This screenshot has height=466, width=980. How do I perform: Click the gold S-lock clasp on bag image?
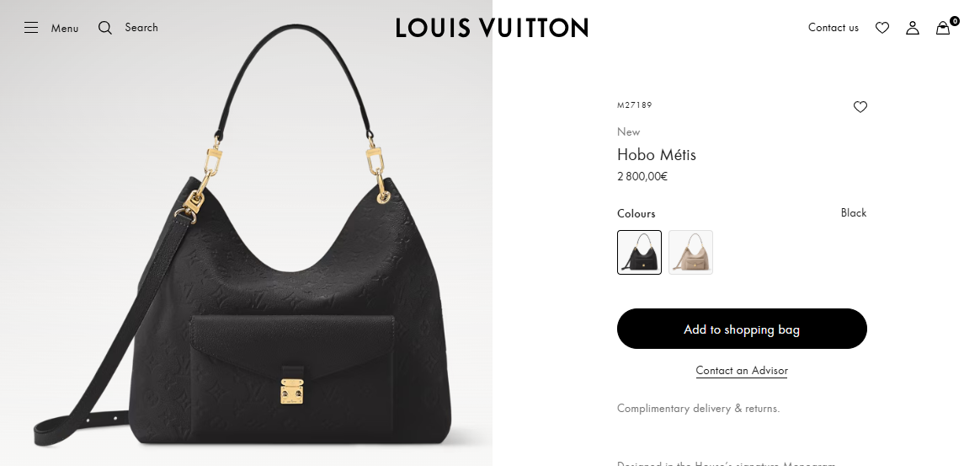point(292,391)
